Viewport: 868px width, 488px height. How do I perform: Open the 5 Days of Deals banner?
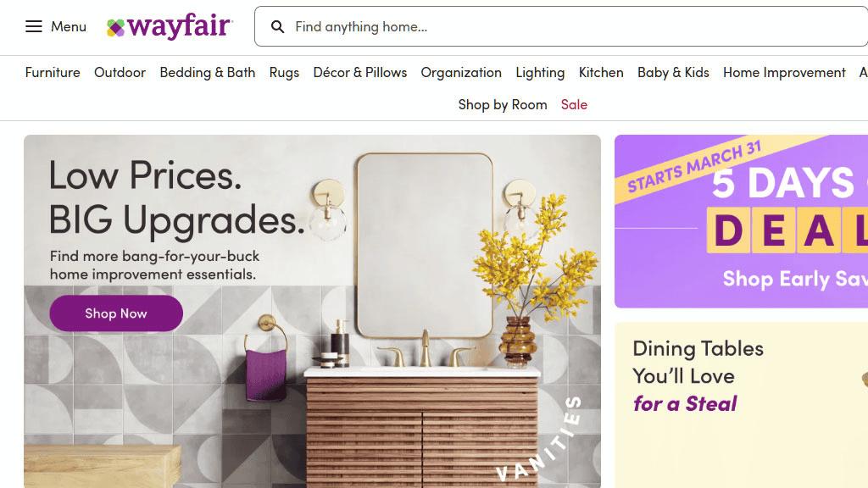tap(741, 221)
